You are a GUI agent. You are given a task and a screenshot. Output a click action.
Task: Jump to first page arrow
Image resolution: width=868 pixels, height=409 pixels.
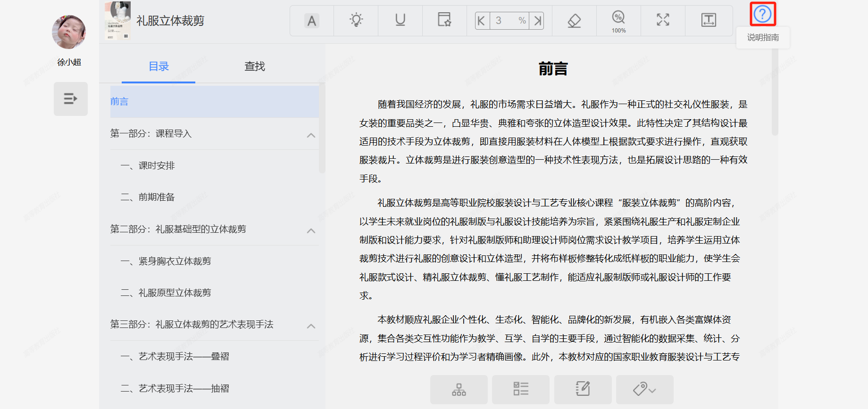[x=482, y=21]
